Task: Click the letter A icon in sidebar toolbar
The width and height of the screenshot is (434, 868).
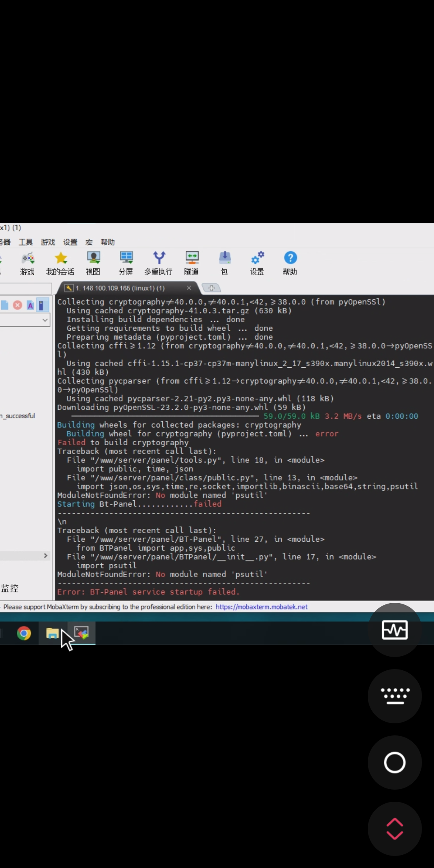Action: coord(30,305)
